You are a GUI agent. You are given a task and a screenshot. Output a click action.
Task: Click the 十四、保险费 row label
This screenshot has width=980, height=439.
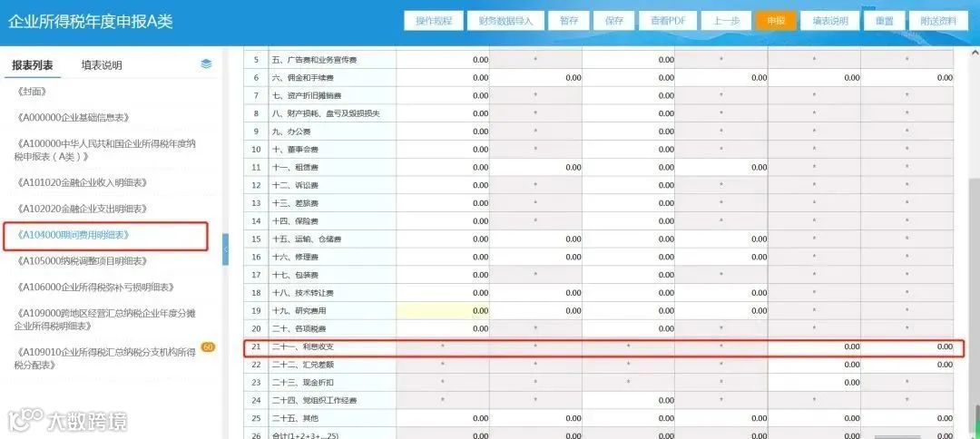(x=296, y=221)
